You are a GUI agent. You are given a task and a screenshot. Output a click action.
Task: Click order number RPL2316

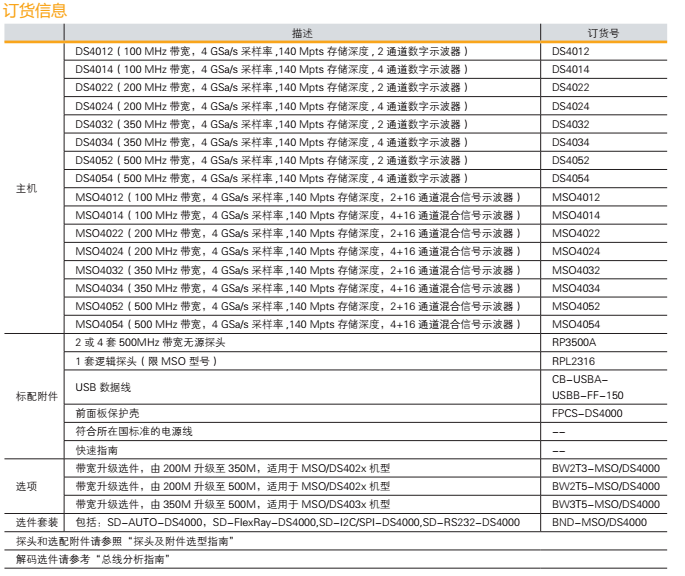[x=573, y=361]
